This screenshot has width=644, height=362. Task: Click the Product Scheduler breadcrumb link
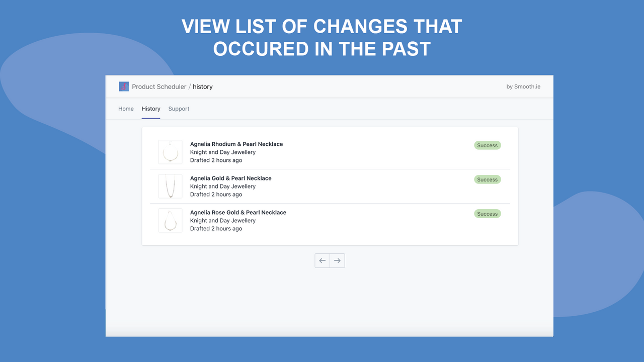[159, 86]
